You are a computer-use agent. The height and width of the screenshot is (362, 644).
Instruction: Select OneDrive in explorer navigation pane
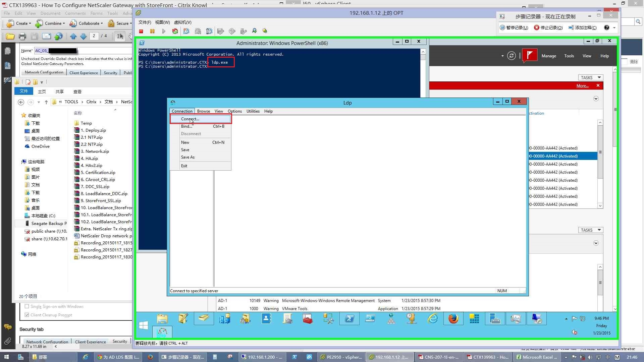[37, 146]
